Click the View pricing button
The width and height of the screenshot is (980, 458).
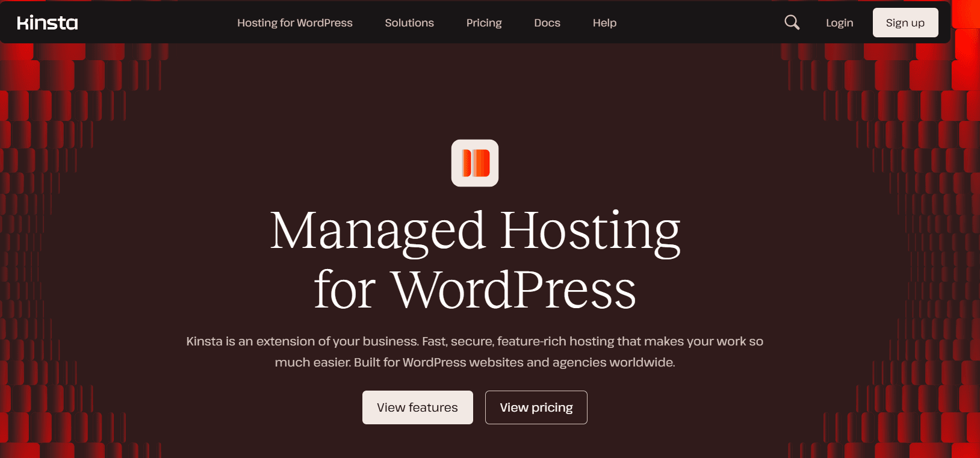click(x=536, y=407)
